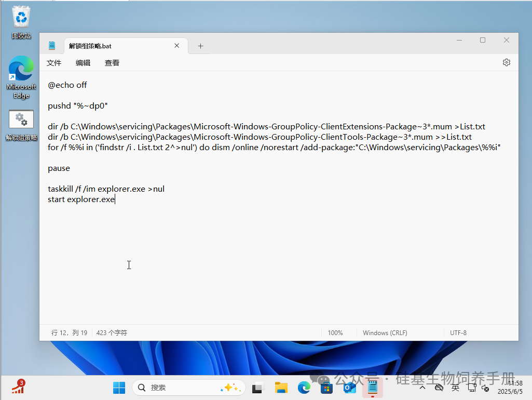This screenshot has width=532, height=400.
Task: Open the 编辑 menu
Action: pyautogui.click(x=83, y=63)
